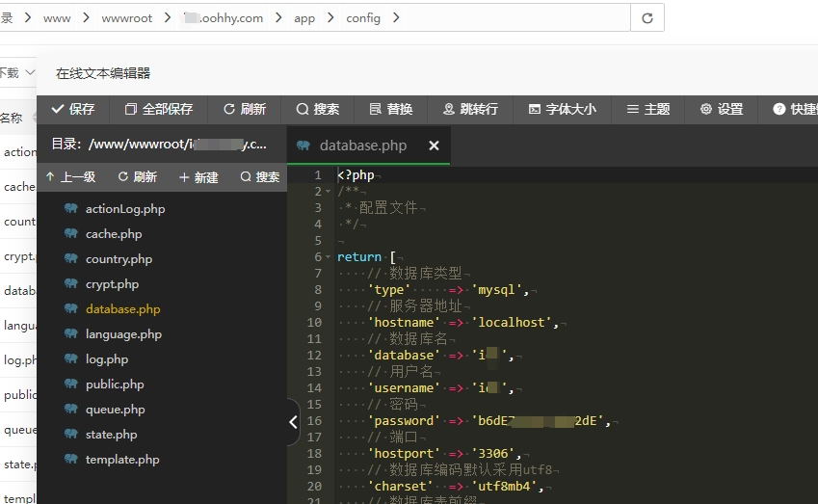Open public.php in the file tree
The image size is (818, 504).
tap(115, 384)
